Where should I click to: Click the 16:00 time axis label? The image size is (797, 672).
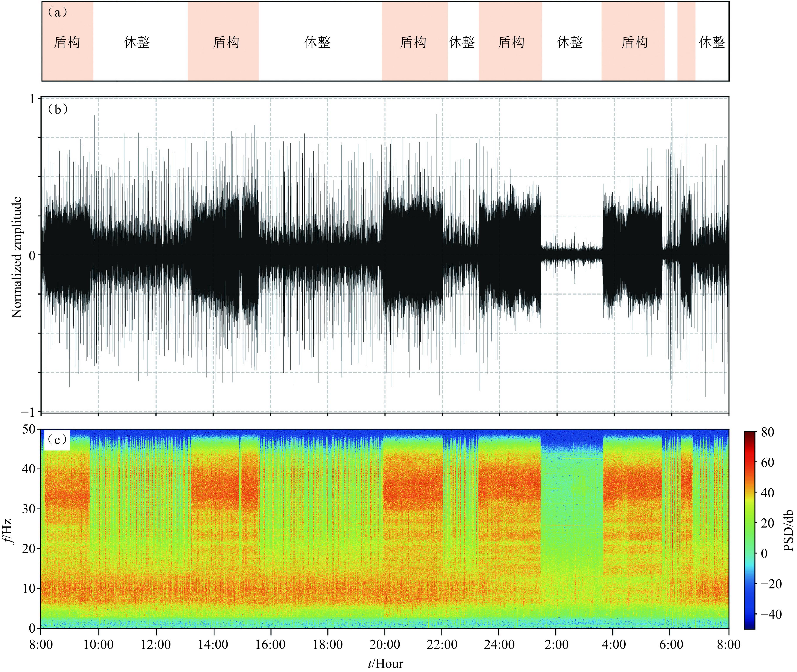(x=270, y=645)
